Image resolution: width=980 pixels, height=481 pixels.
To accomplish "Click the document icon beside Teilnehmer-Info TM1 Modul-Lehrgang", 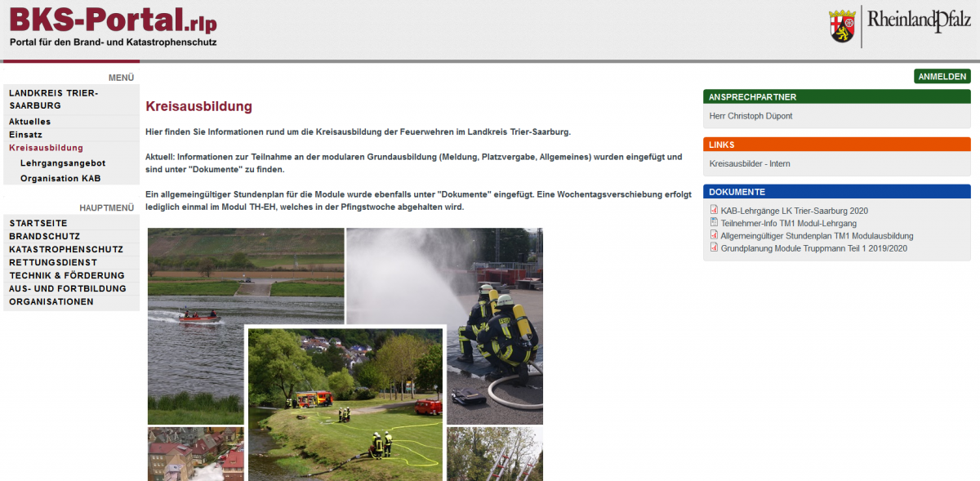I will pos(714,223).
